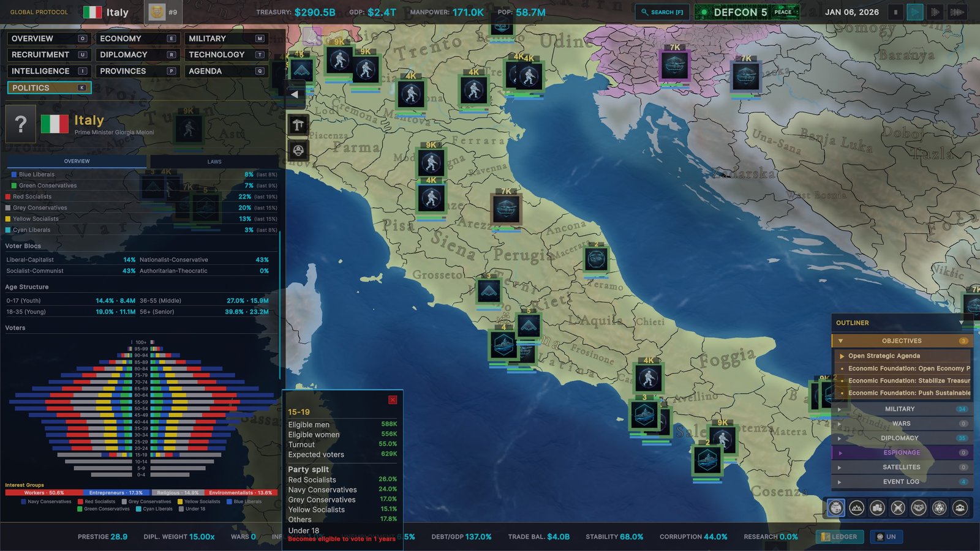Viewport: 980px width, 551px height.
Task: Click the question mark help icon
Action: click(20, 124)
